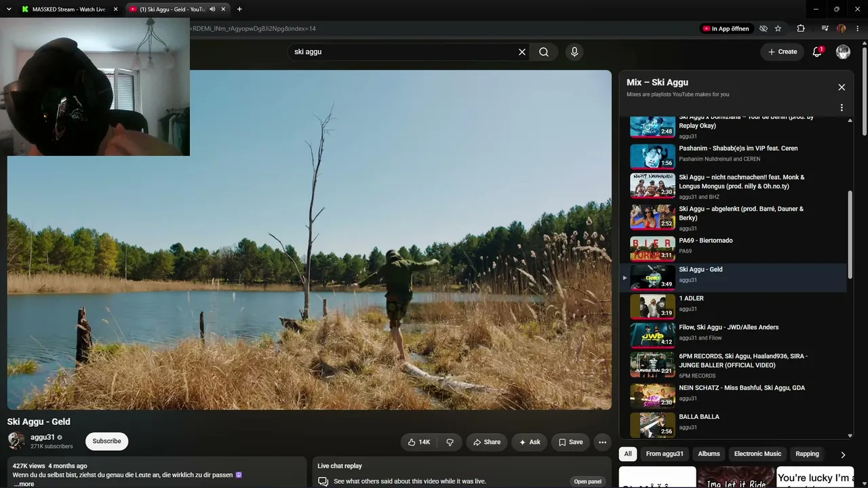
Task: Click the 'Ski Aggu - Geld' video title
Action: 39,422
